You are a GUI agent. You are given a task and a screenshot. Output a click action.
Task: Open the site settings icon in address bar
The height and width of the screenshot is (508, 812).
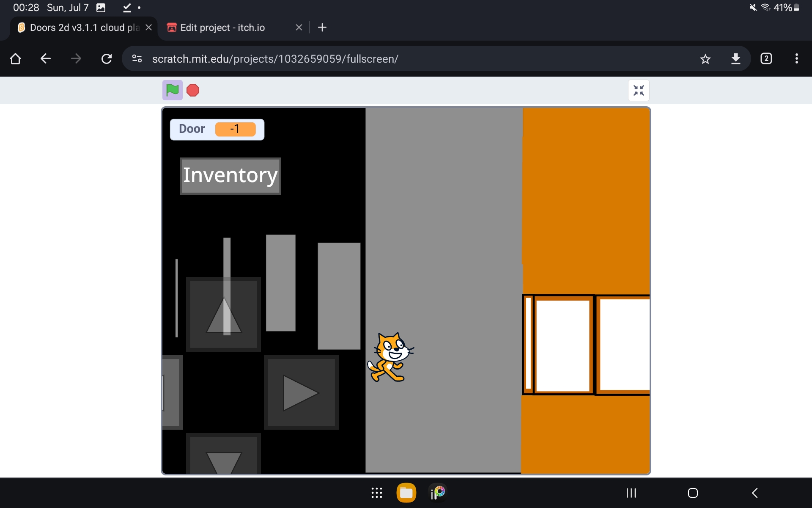(137, 59)
